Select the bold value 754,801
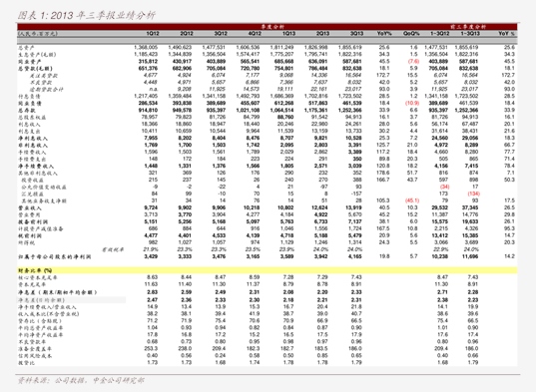Image resolution: width=536 pixels, height=392 pixels. click(x=284, y=68)
